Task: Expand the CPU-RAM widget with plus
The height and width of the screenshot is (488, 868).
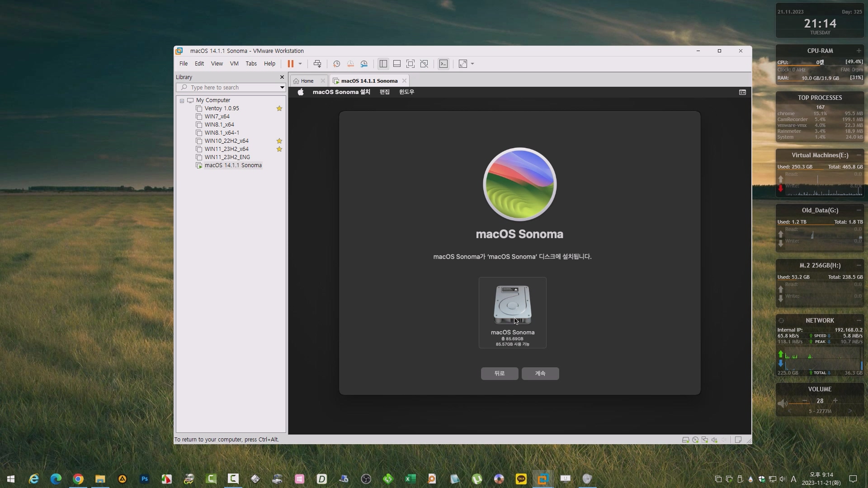Action: 859,51
